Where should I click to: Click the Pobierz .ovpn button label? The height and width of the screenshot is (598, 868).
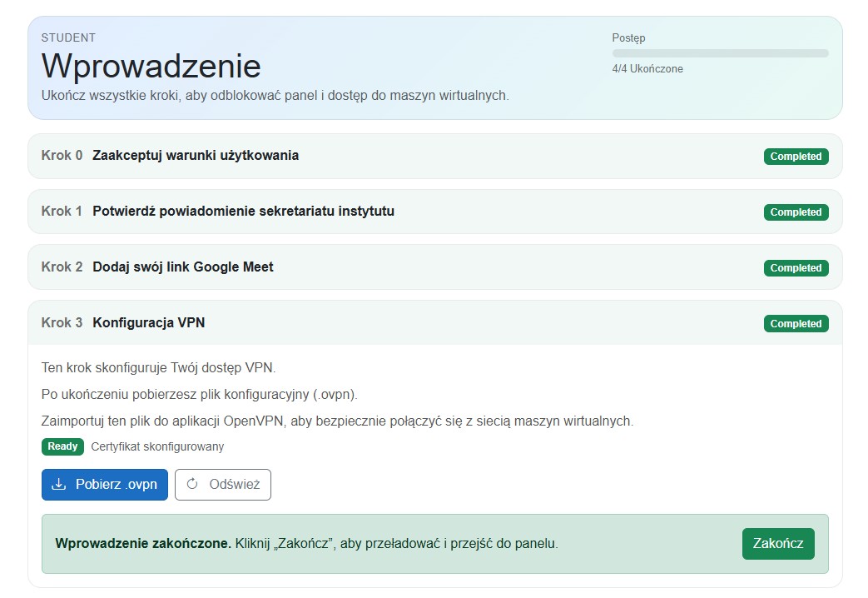click(x=116, y=485)
